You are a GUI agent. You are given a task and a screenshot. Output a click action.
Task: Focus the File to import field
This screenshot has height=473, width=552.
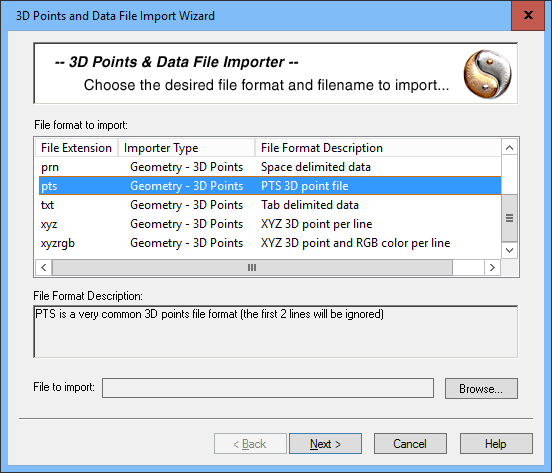click(x=268, y=388)
